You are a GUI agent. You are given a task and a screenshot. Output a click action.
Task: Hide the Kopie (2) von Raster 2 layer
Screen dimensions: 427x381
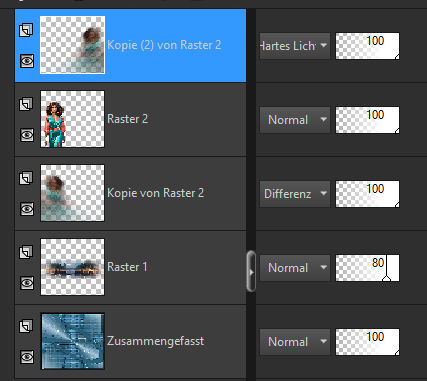(x=27, y=61)
